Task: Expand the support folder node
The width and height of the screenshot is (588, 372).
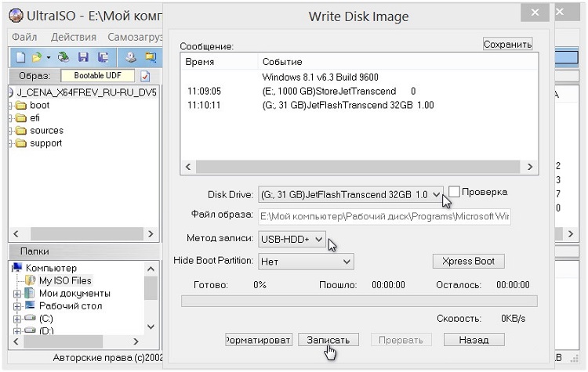Action: [x=11, y=143]
